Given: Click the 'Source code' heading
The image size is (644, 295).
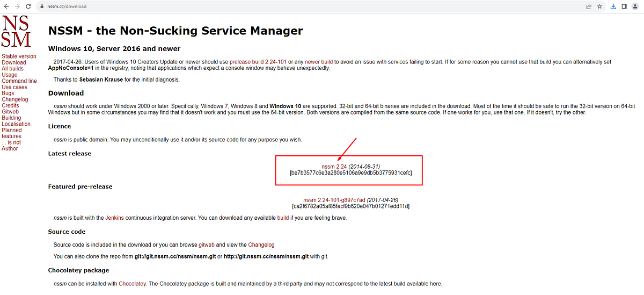Looking at the screenshot, I should click(x=67, y=232).
